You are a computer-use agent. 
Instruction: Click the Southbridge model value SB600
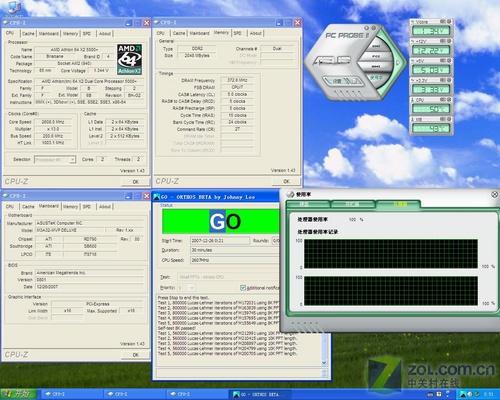point(90,246)
